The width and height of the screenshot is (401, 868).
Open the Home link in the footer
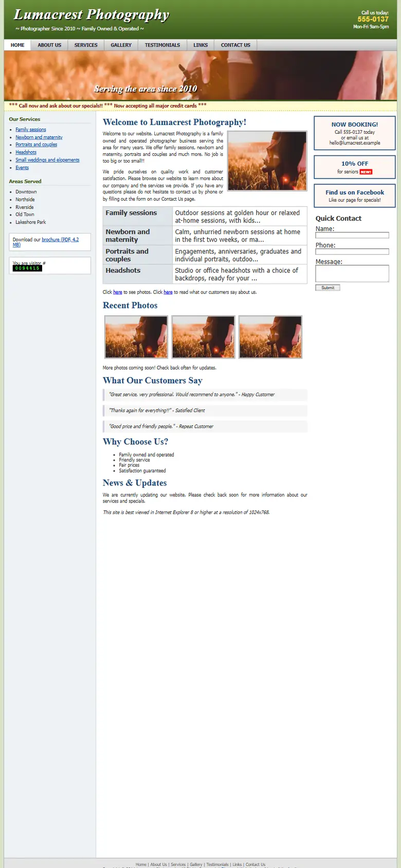141,864
